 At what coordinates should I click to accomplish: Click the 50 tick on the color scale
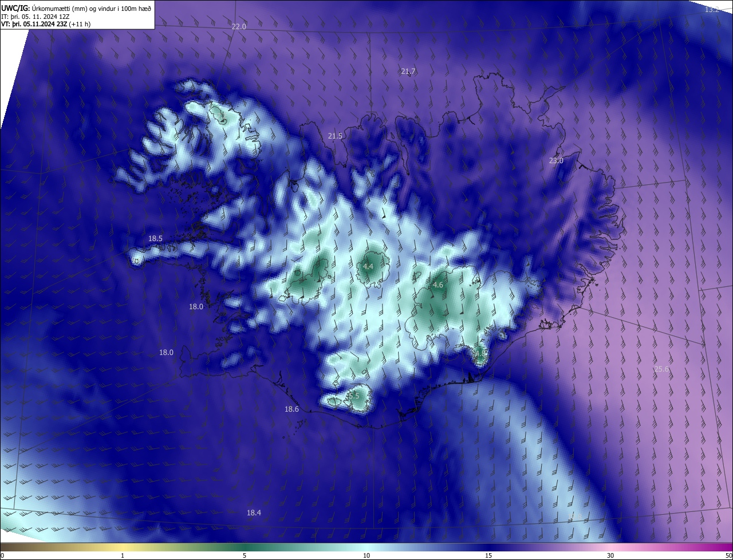tap(728, 555)
